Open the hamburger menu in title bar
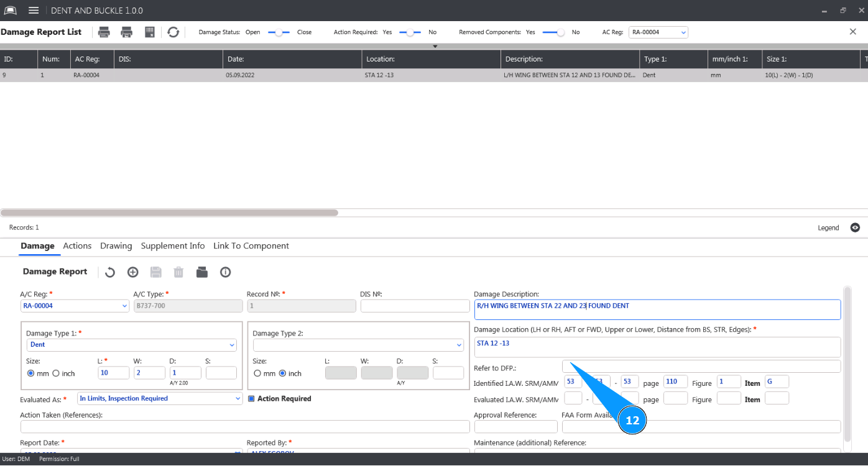This screenshot has height=466, width=868. (x=34, y=11)
